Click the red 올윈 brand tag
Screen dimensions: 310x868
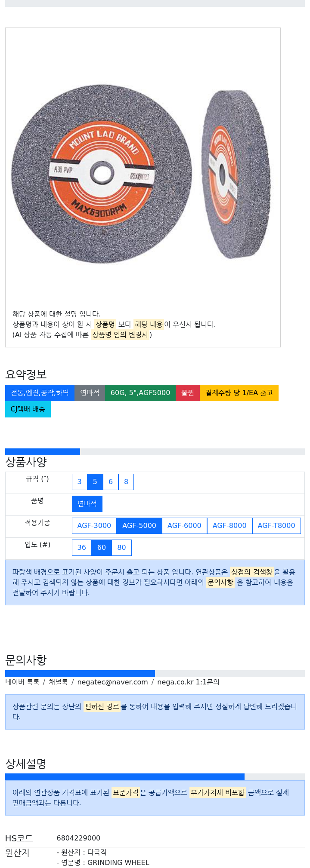click(188, 393)
